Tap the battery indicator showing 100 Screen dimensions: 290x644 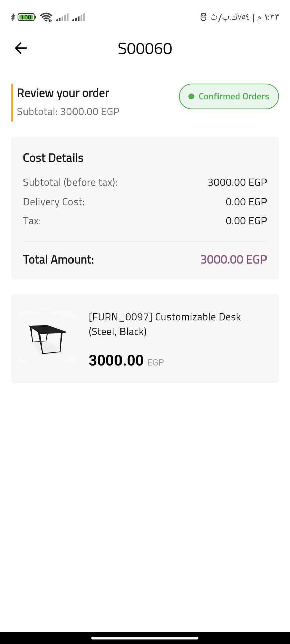pos(27,17)
